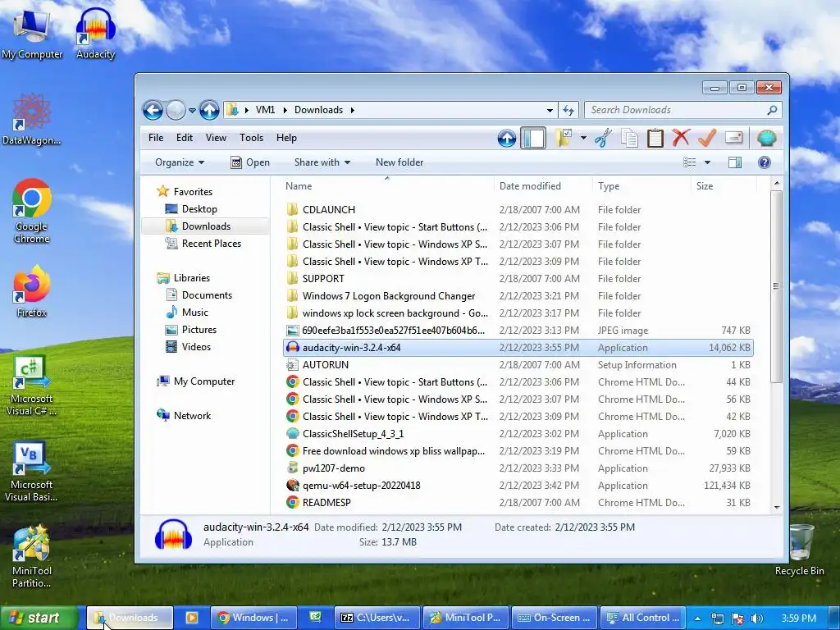The width and height of the screenshot is (840, 630).
Task: Open the Edit menu
Action: tap(185, 138)
